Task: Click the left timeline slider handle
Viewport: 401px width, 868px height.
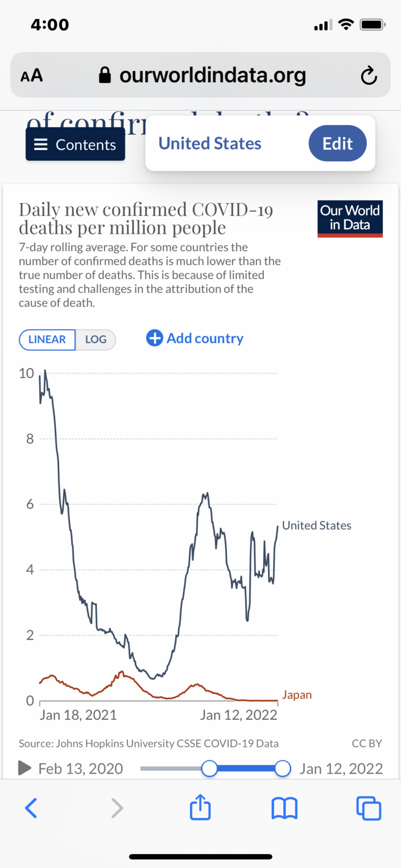Action: point(209,768)
